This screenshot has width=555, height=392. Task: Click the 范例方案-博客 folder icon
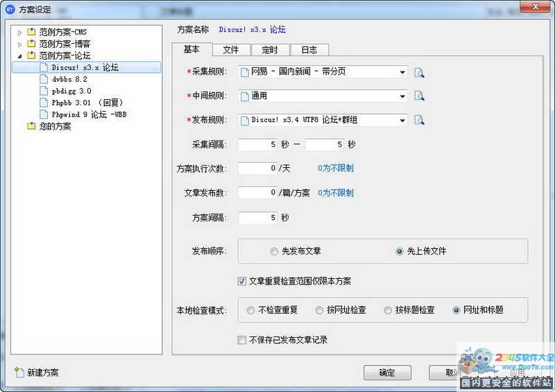pyautogui.click(x=31, y=44)
